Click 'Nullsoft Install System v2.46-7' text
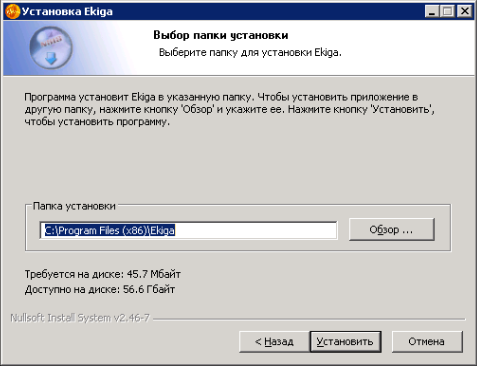The height and width of the screenshot is (366, 477). [80, 318]
